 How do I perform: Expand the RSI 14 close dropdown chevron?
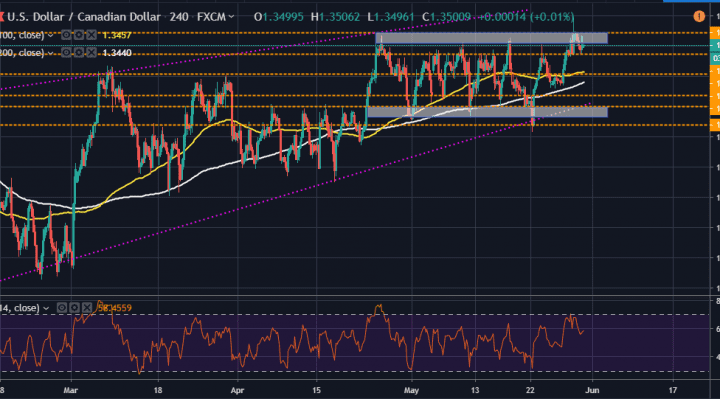tap(46, 308)
